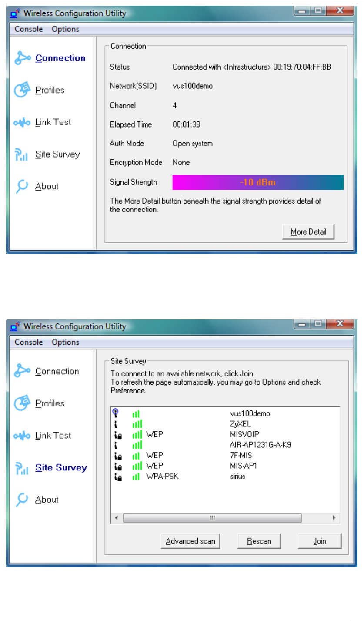Image resolution: width=364 pixels, height=621 pixels.
Task: Click the -10 dBm signal strength bar
Action: [x=258, y=182]
